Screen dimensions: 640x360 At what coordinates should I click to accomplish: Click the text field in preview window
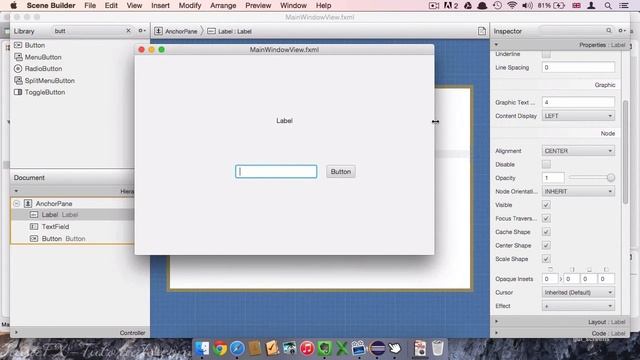[x=276, y=171]
